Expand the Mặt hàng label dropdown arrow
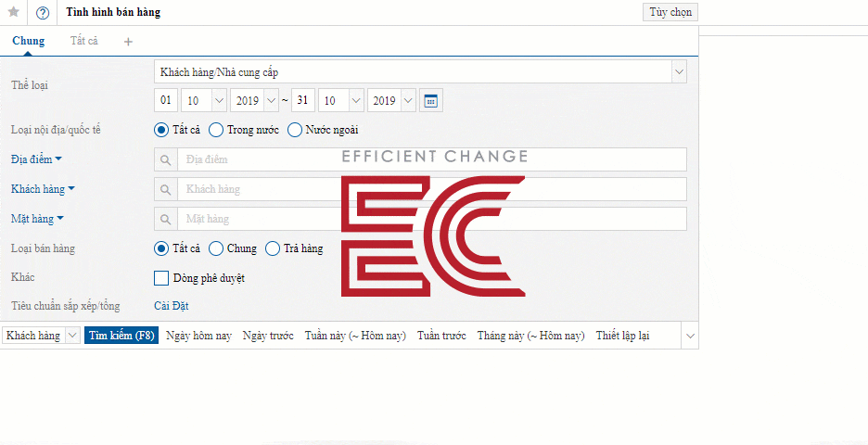The height and width of the screenshot is (445, 868). [59, 219]
